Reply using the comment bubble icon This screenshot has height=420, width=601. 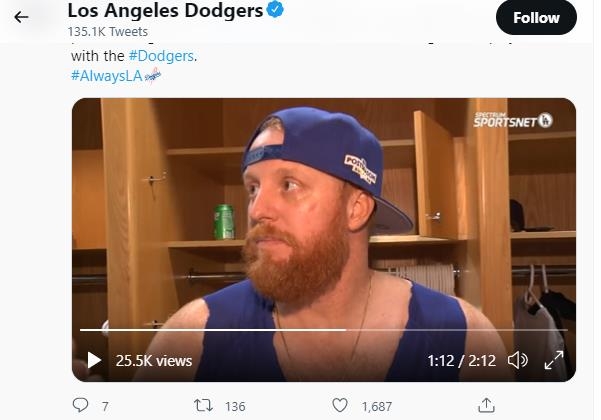tap(81, 405)
